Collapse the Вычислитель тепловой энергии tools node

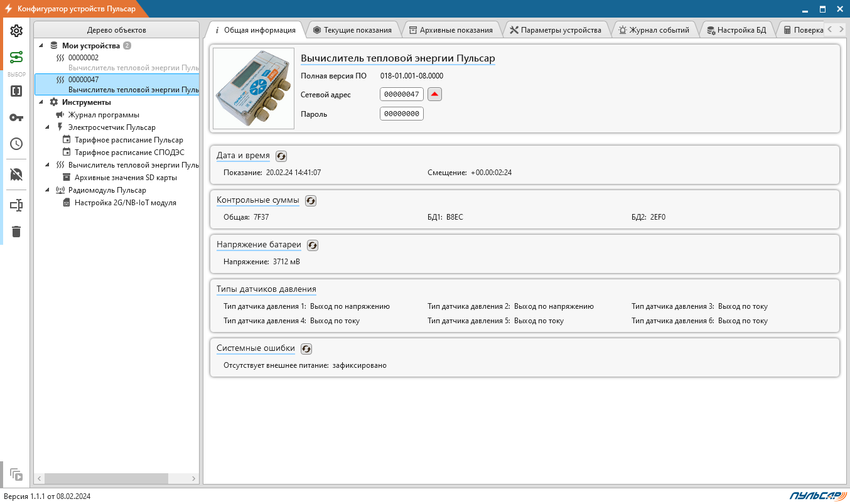pos(48,165)
